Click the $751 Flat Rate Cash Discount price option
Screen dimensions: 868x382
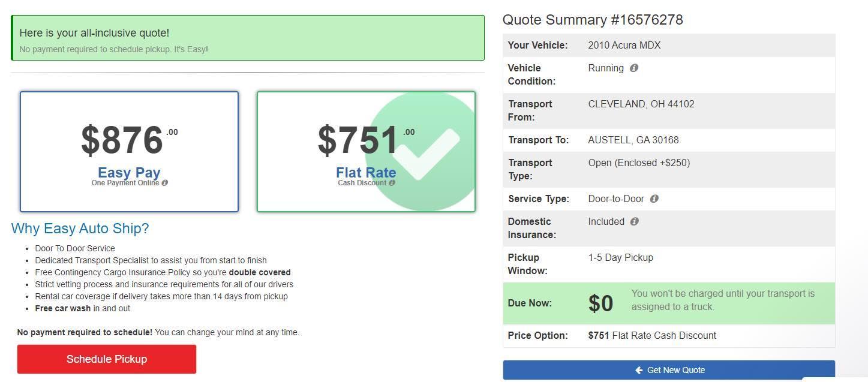[652, 335]
